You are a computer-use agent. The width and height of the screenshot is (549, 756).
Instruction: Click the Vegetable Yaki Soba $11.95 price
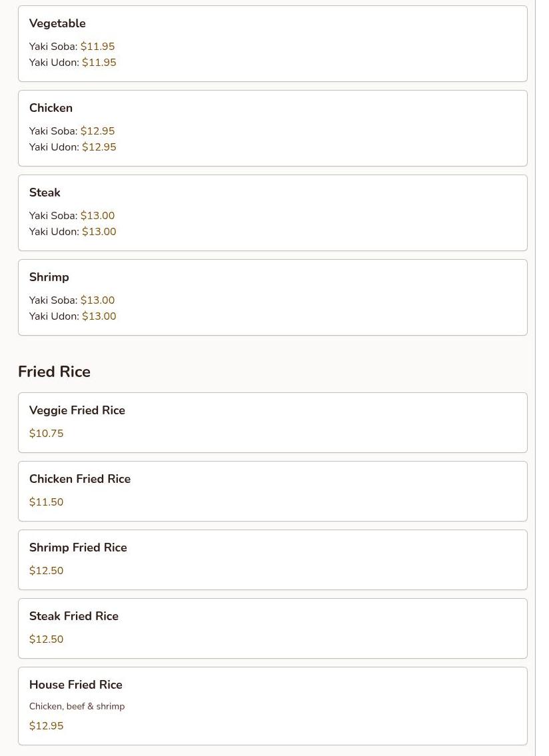click(x=97, y=46)
